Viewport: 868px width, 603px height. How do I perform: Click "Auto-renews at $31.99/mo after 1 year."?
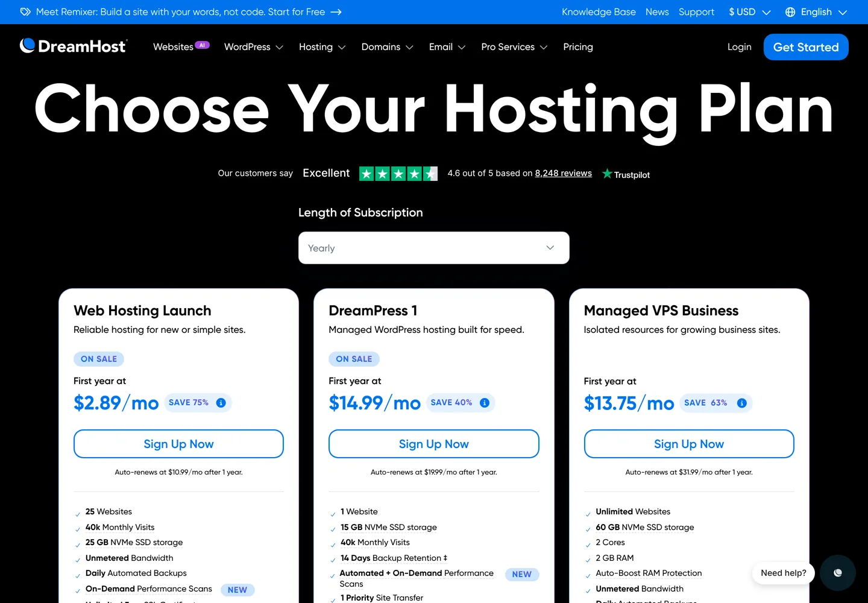pyautogui.click(x=689, y=472)
